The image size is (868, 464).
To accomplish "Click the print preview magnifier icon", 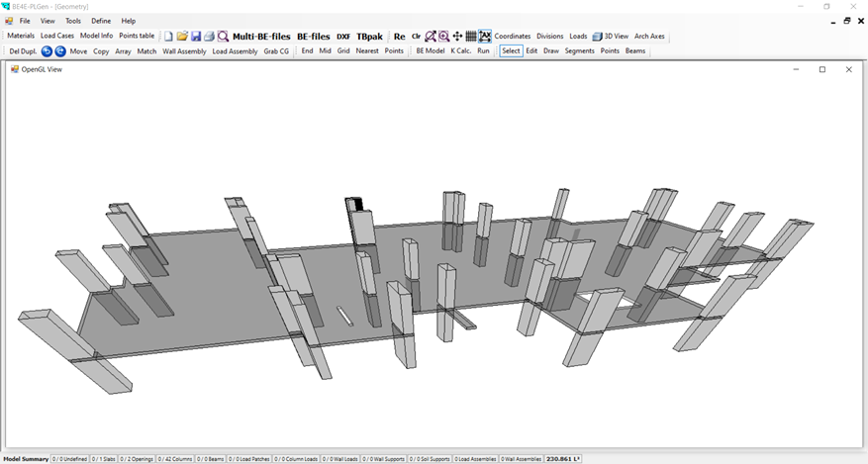I will 223,37.
